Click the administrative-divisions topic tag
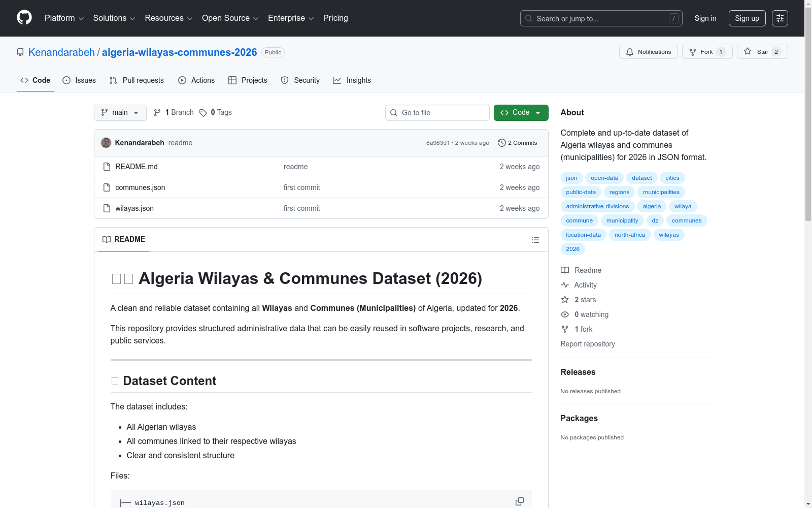This screenshot has width=812, height=508. (597, 206)
